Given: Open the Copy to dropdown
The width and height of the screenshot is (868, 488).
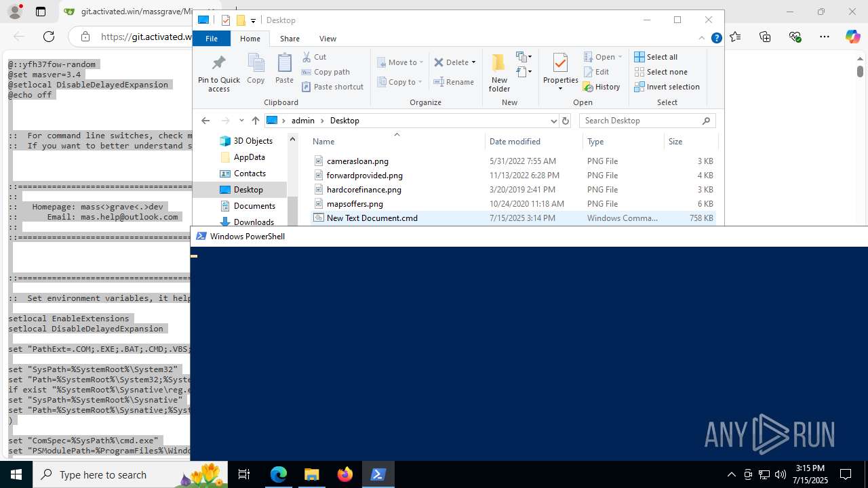Looking at the screenshot, I should click(400, 82).
